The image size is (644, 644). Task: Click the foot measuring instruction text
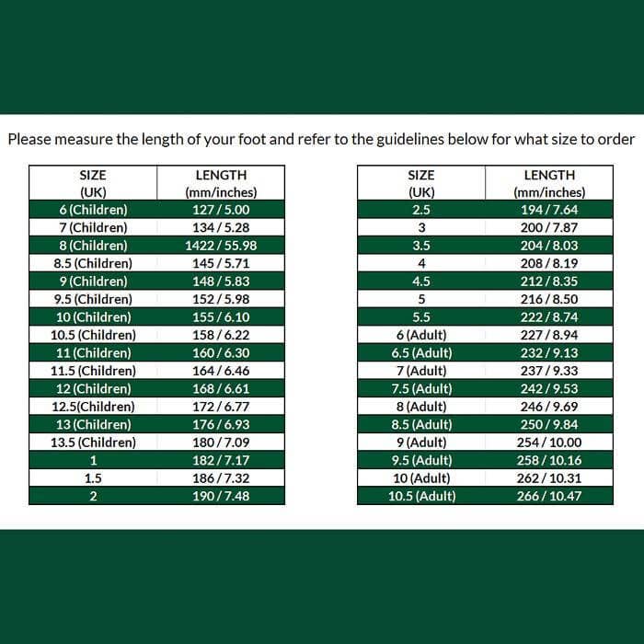tap(321, 140)
